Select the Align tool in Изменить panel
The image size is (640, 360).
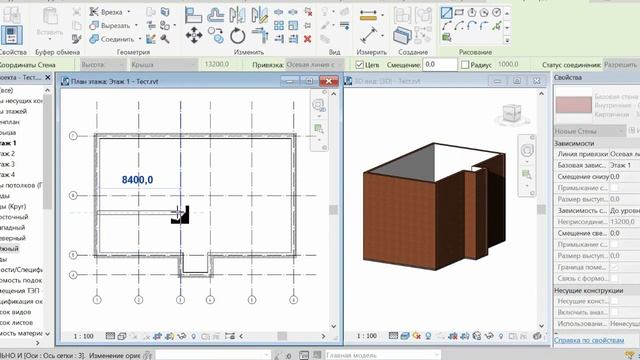pyautogui.click(x=193, y=15)
